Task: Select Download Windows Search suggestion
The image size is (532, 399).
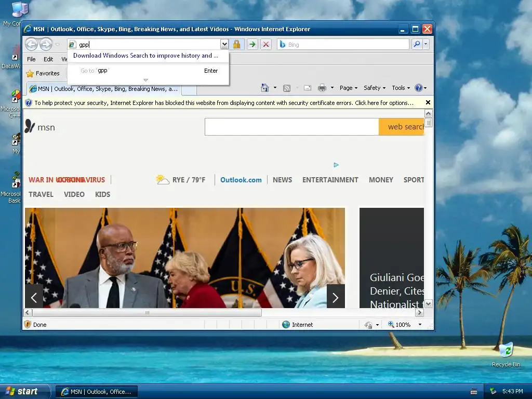Action: pyautogui.click(x=145, y=56)
